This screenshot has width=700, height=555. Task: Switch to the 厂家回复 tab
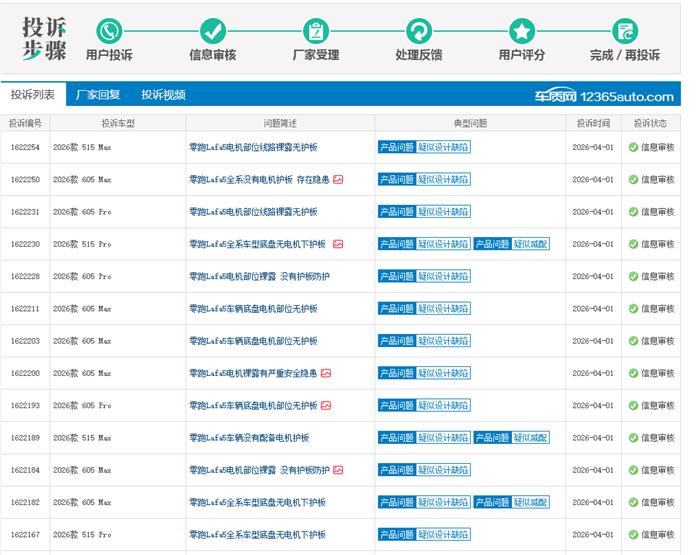98,95
